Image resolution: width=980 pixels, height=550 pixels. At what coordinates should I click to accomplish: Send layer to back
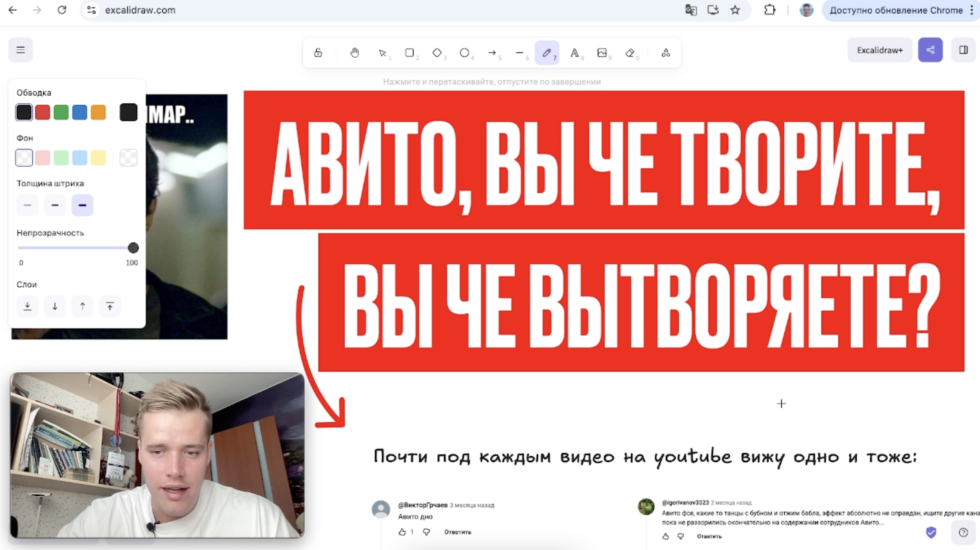click(28, 306)
